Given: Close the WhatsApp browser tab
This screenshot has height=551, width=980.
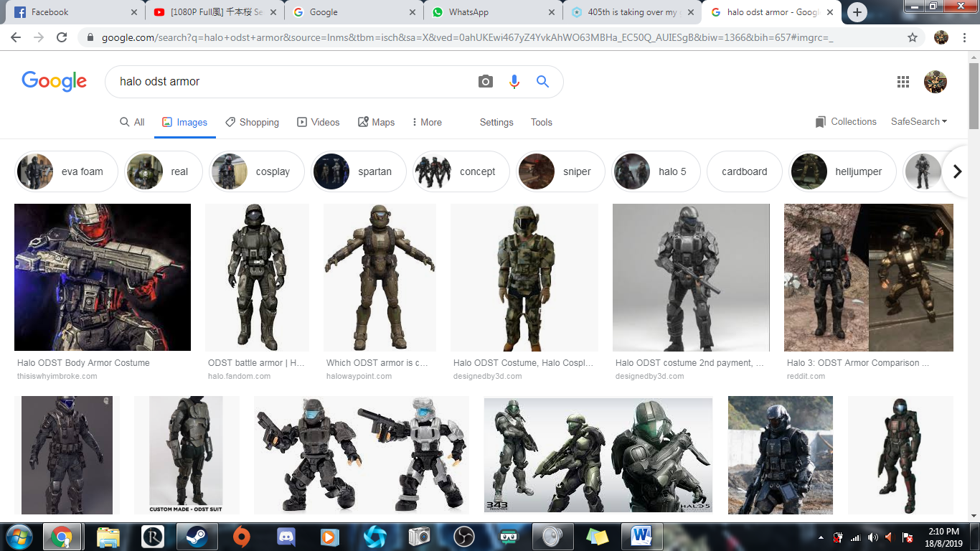Looking at the screenshot, I should pos(552,12).
